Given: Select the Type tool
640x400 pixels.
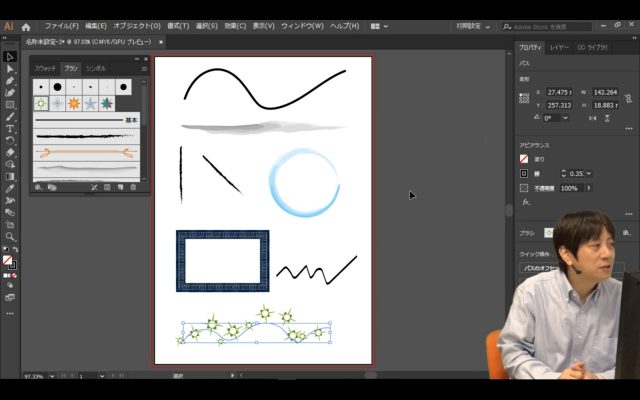Looking at the screenshot, I should (10, 129).
